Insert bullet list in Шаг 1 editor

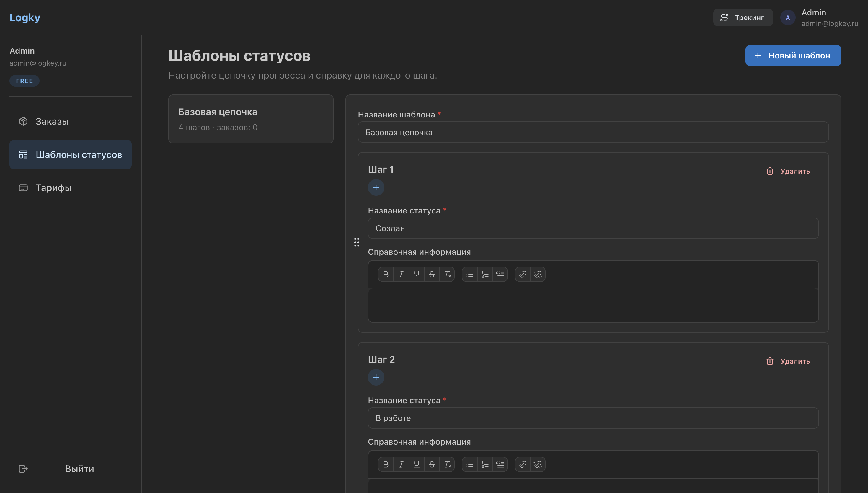469,274
